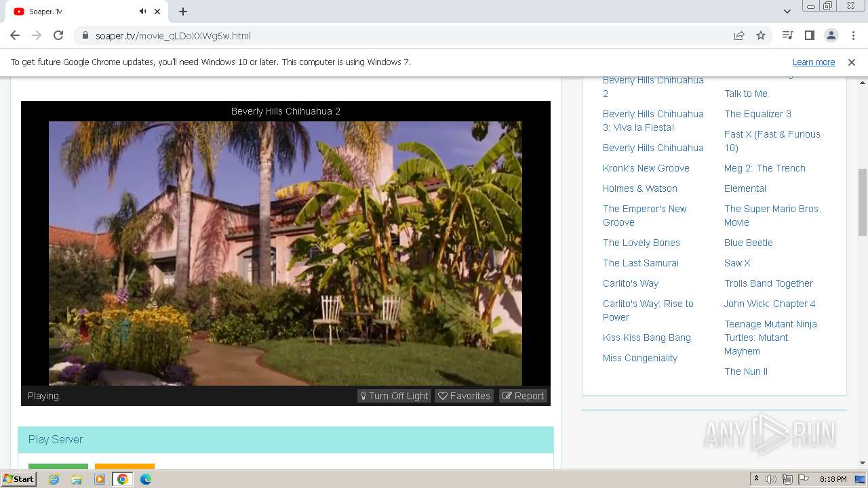Open Kiss Kiss Bang Bang link
The height and width of the screenshot is (488, 868).
646,338
